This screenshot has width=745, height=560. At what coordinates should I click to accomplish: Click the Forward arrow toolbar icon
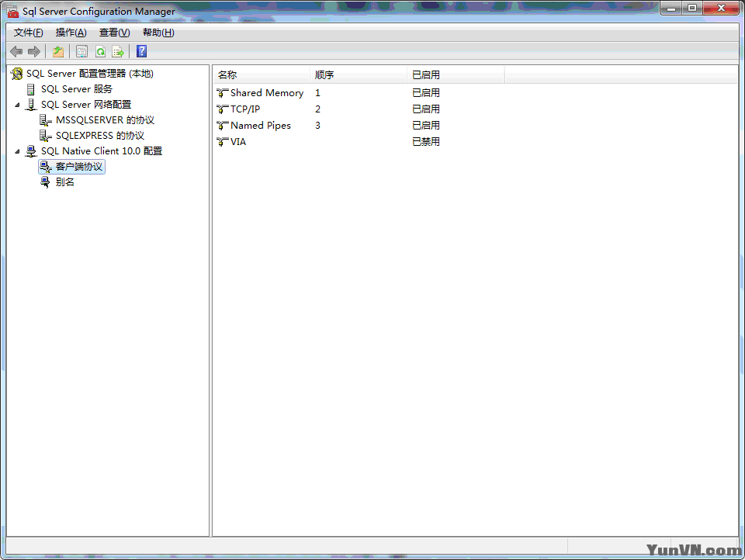(x=33, y=51)
